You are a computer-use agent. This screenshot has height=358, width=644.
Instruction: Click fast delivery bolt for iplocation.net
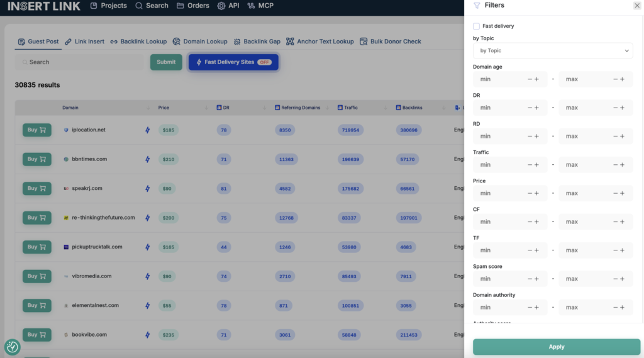click(147, 130)
